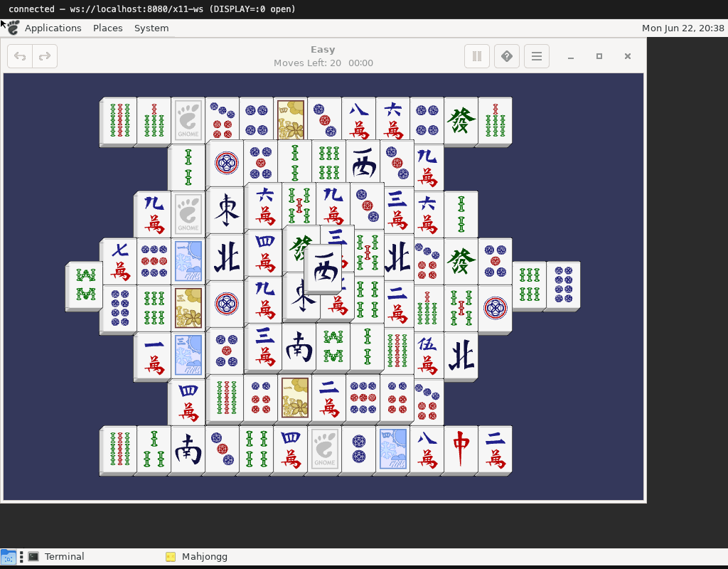
Task: Click the GNOME foot logo in the top panel
Action: (14, 28)
